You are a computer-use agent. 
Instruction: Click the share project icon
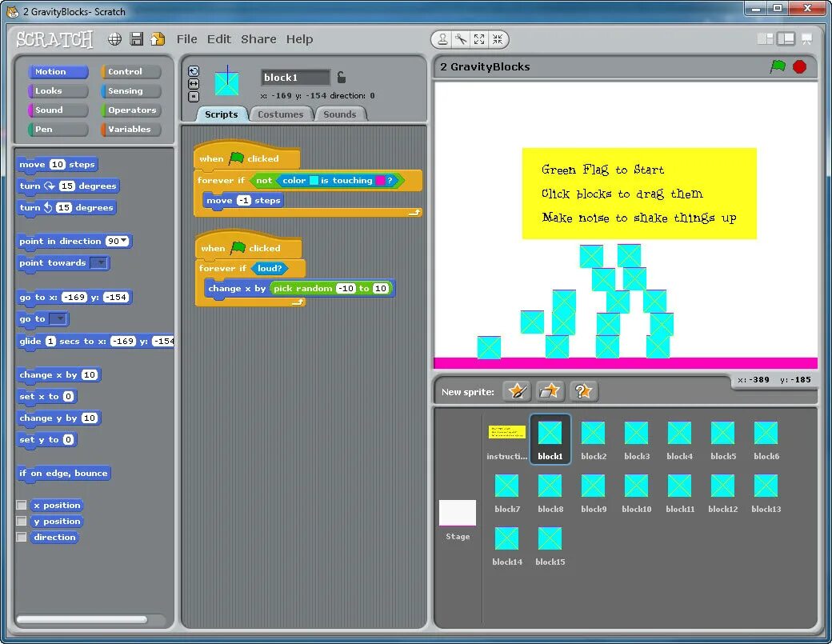pyautogui.click(x=158, y=39)
